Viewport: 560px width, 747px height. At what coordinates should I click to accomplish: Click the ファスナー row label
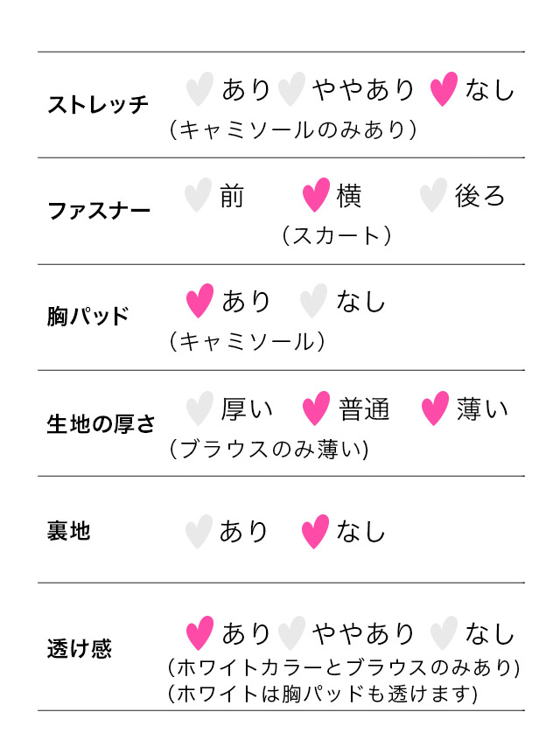(98, 211)
